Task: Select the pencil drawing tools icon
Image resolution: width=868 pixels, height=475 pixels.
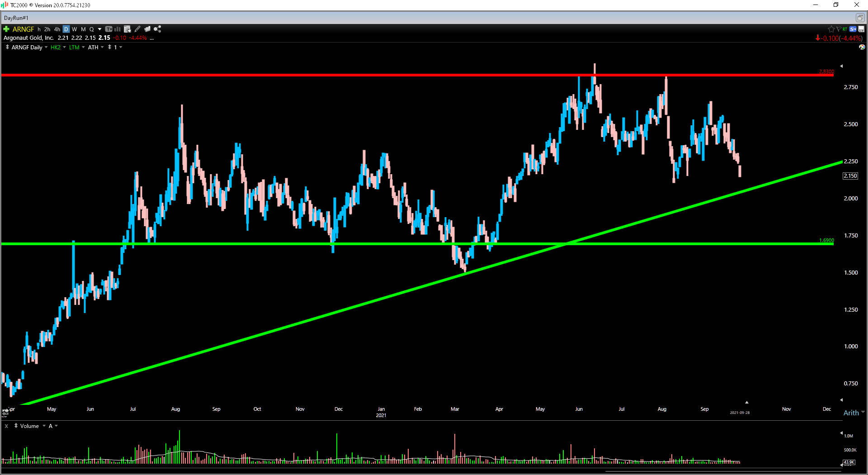Action: click(137, 29)
